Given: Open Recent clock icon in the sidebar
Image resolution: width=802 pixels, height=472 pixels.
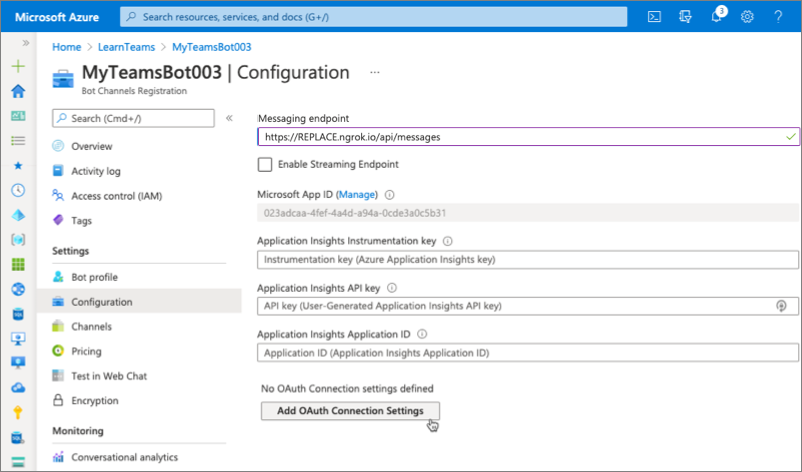Looking at the screenshot, I should point(18,190).
